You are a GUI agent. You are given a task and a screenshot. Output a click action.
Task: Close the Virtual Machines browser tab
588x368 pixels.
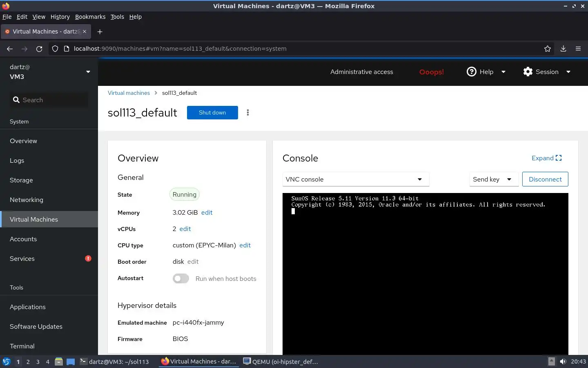[85, 31]
